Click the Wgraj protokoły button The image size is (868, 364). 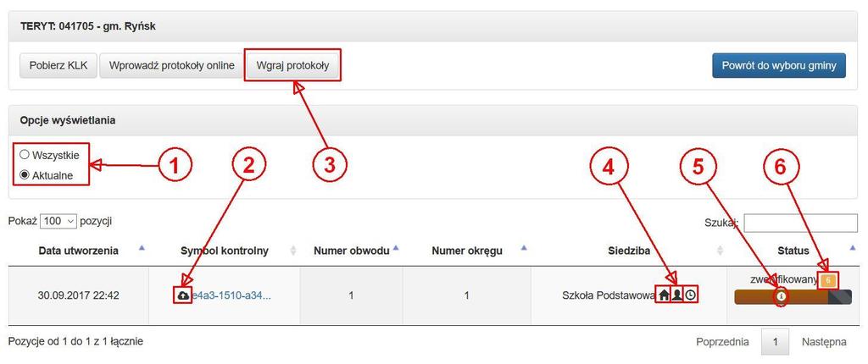point(292,65)
